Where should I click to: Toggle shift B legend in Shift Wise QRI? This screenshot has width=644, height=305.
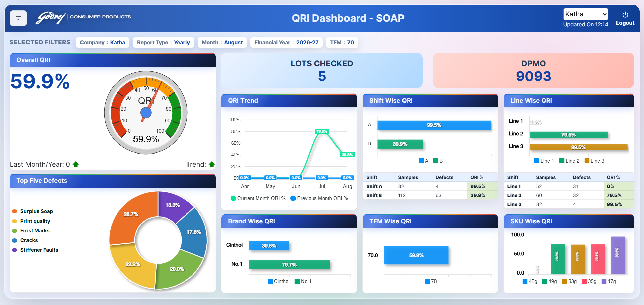[438, 161]
